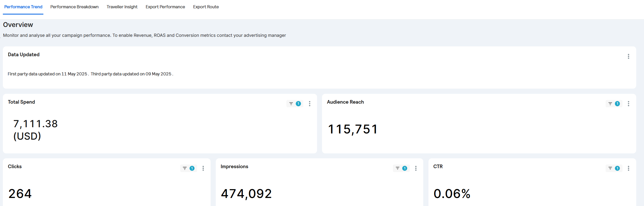Click the first party data updated text
The width and height of the screenshot is (644, 206).
point(48,74)
